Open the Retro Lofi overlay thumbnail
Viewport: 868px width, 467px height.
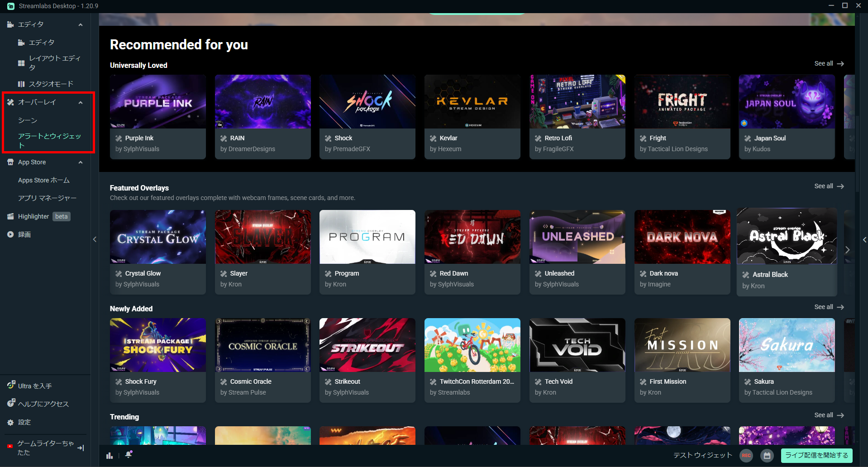[x=577, y=102]
